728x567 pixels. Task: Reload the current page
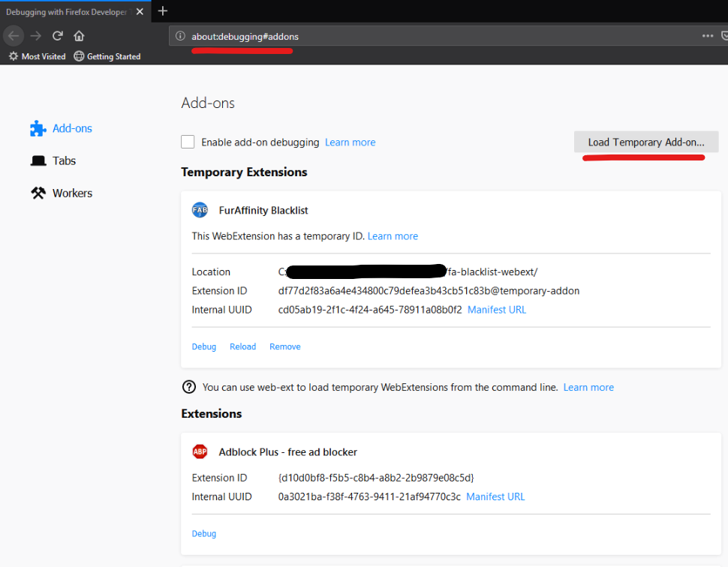58,36
